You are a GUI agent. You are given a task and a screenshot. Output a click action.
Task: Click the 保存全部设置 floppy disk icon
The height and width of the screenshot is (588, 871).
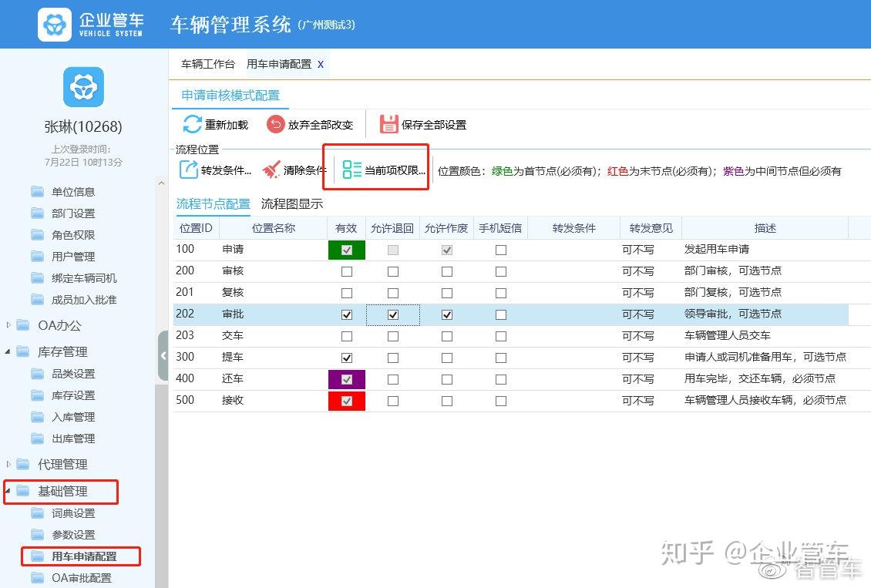388,124
